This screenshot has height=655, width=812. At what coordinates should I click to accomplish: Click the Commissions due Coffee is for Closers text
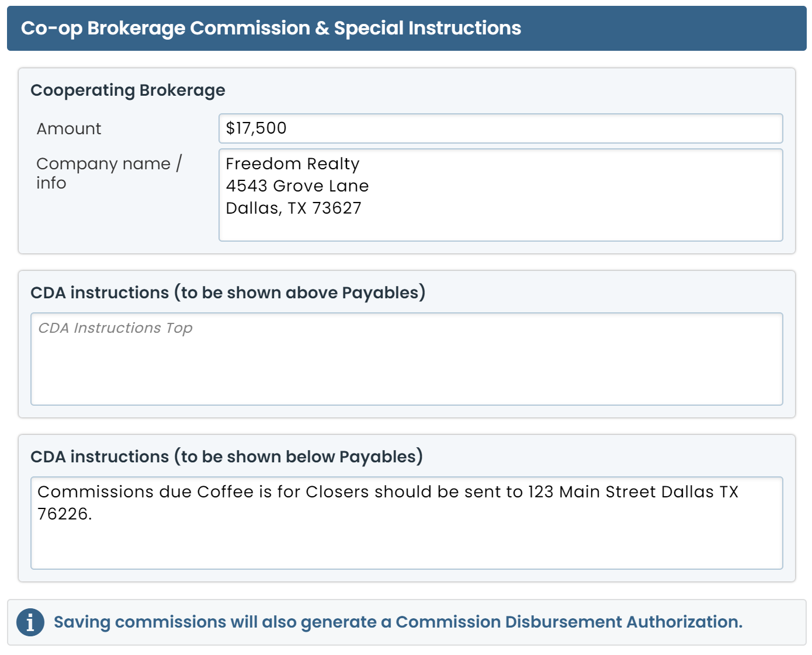pyautogui.click(x=388, y=492)
